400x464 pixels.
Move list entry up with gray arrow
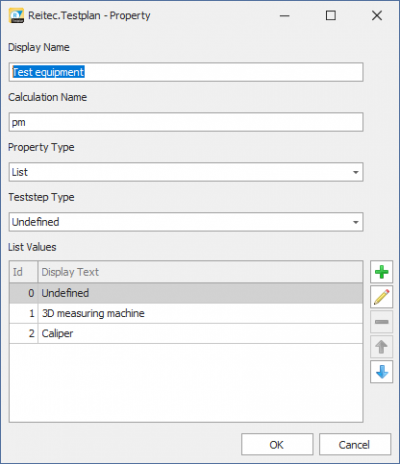pyautogui.click(x=381, y=347)
